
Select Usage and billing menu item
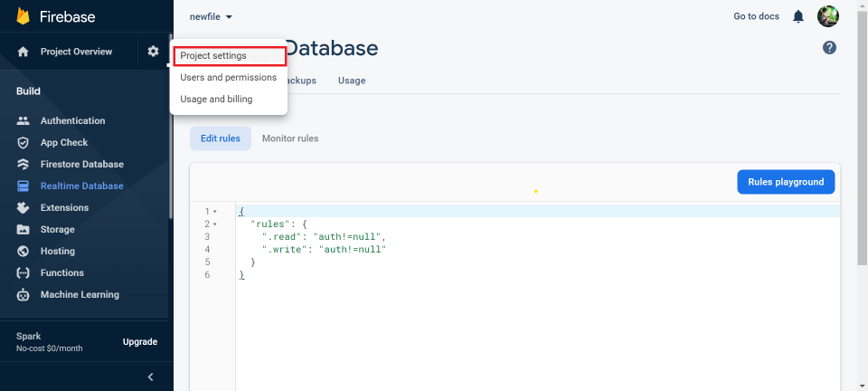pos(228,100)
